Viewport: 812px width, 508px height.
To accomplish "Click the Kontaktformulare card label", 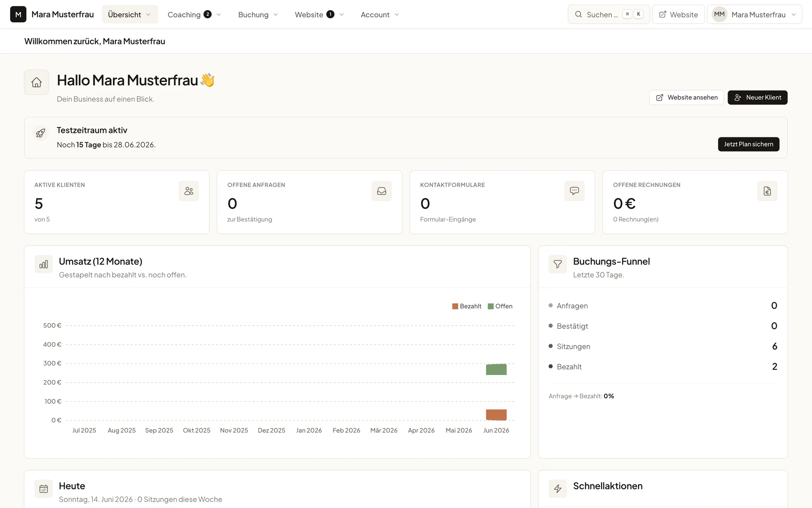I will coord(452,185).
